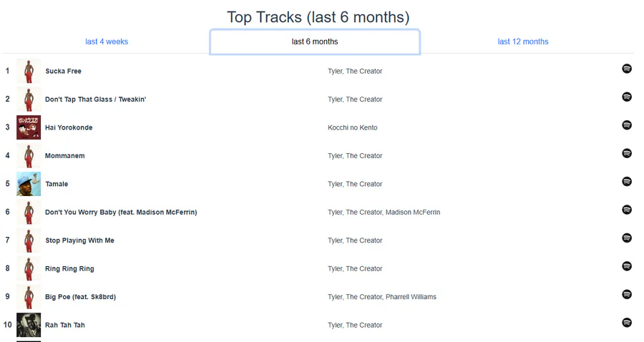Viewport: 644px width, 342px height.
Task: Select the last 12 months tab
Action: pyautogui.click(x=523, y=41)
